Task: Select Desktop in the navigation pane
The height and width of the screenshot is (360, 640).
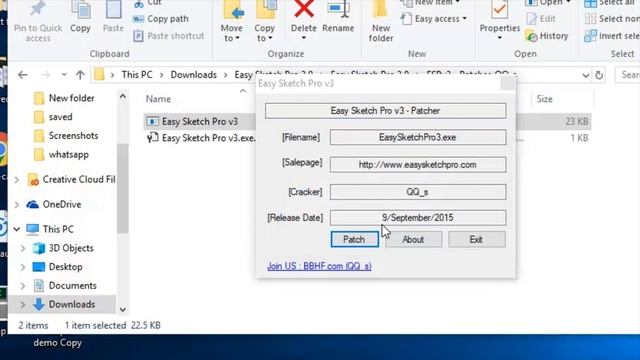Action: pos(65,267)
